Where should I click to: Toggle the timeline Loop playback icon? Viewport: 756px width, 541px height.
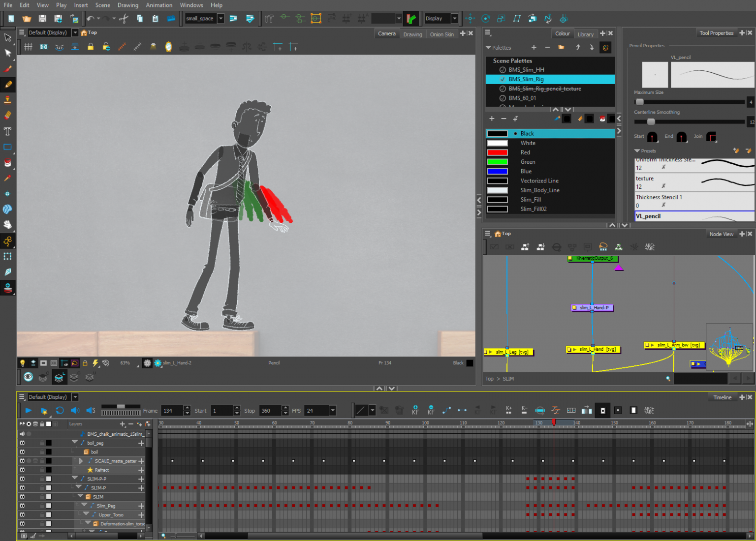pos(60,411)
